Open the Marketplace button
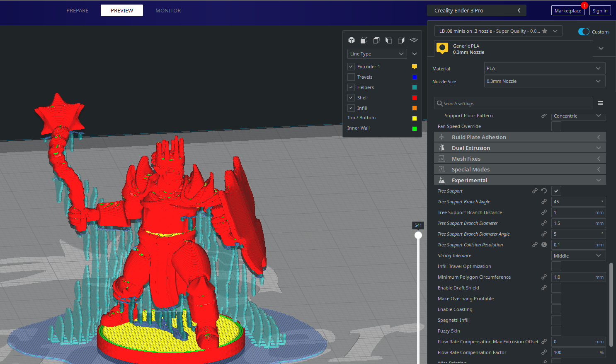 pos(568,11)
